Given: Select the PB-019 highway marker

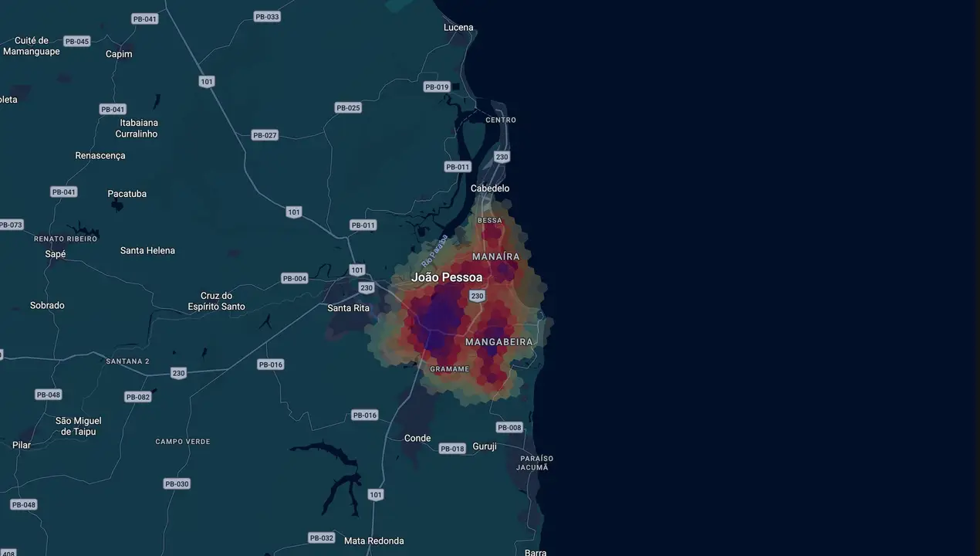Looking at the screenshot, I should point(437,87).
